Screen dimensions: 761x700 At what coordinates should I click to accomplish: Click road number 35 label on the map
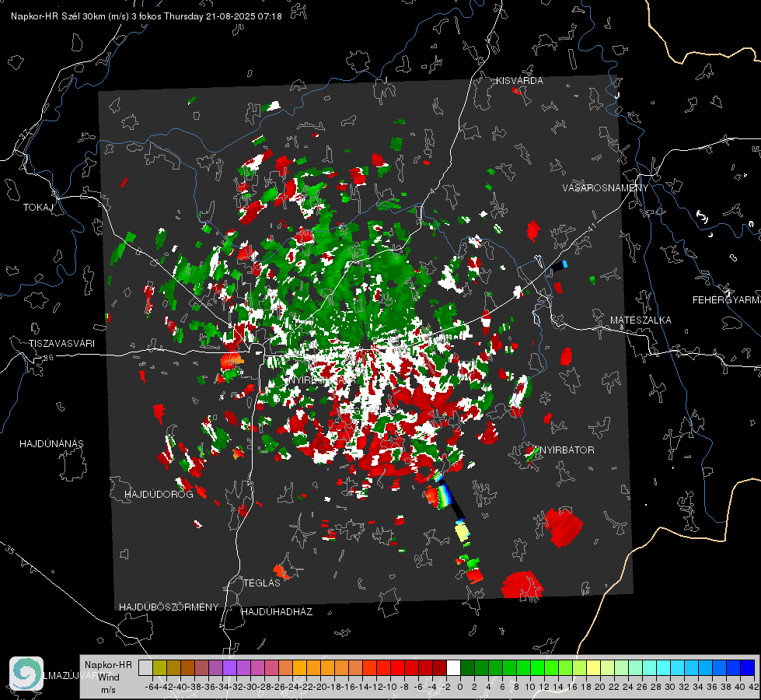click(x=10, y=550)
